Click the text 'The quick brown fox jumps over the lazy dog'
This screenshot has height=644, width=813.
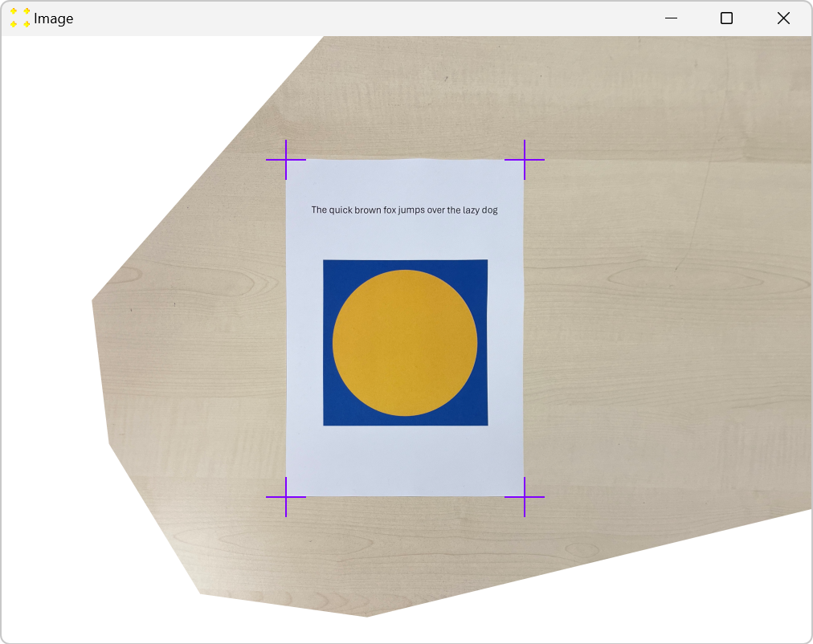[x=404, y=210]
